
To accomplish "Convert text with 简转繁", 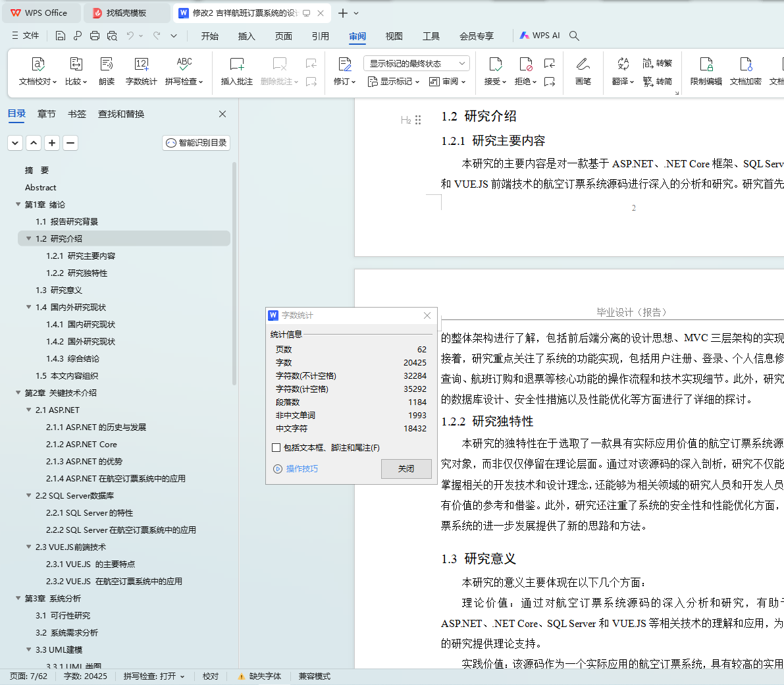I will tap(658, 63).
